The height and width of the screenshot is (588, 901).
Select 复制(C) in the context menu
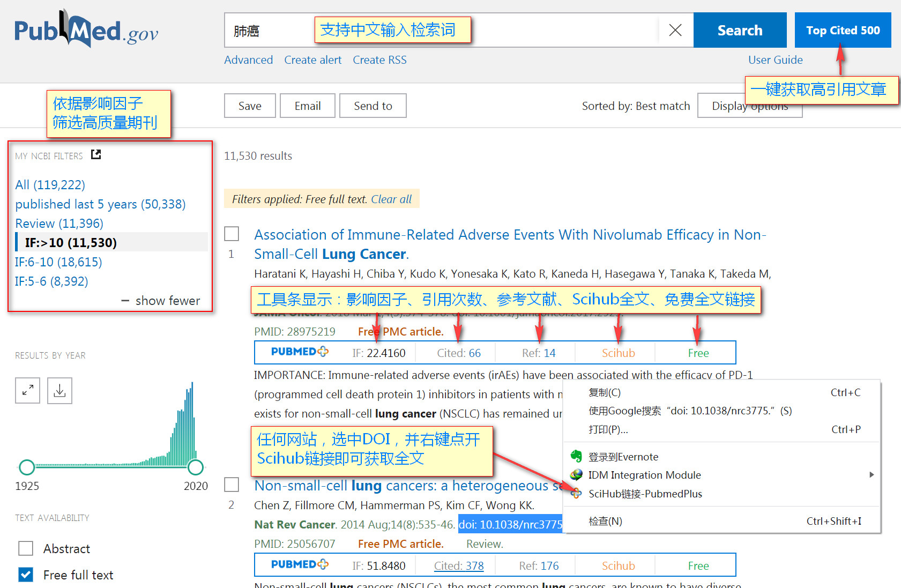[605, 392]
